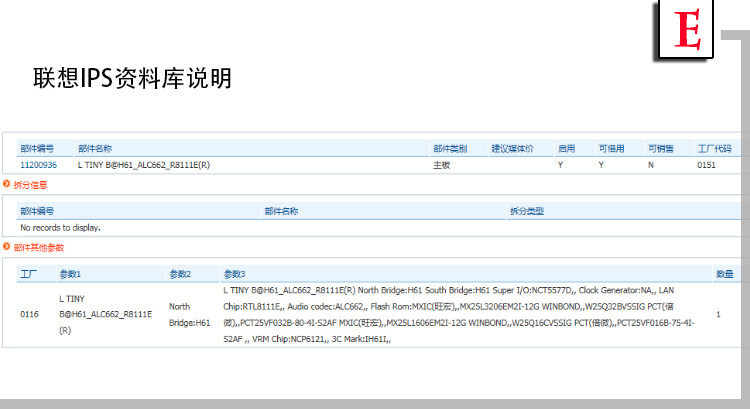Select part name L TINY B@H61_ALC662_R8111E(R) in top row
The width and height of the screenshot is (750, 409).
click(x=143, y=165)
